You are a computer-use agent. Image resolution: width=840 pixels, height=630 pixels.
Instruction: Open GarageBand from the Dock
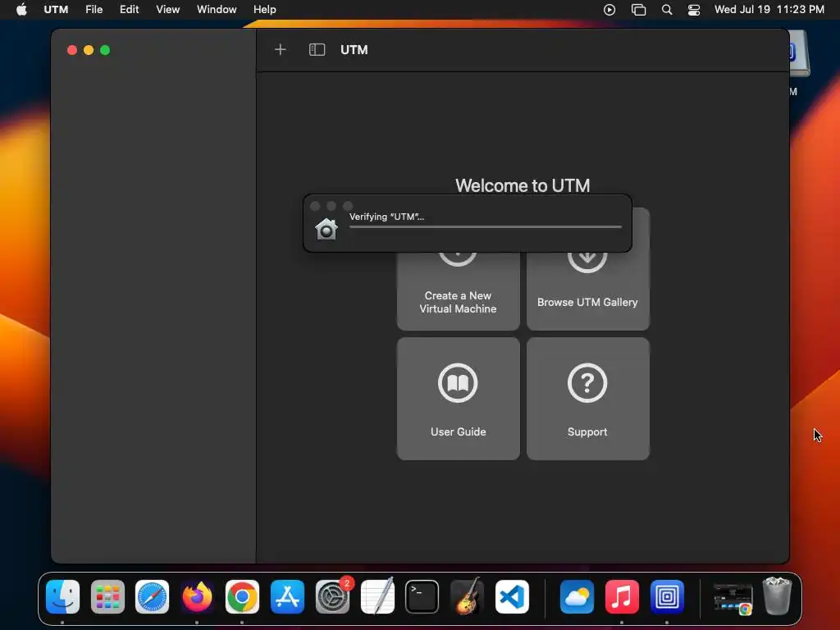pyautogui.click(x=467, y=596)
